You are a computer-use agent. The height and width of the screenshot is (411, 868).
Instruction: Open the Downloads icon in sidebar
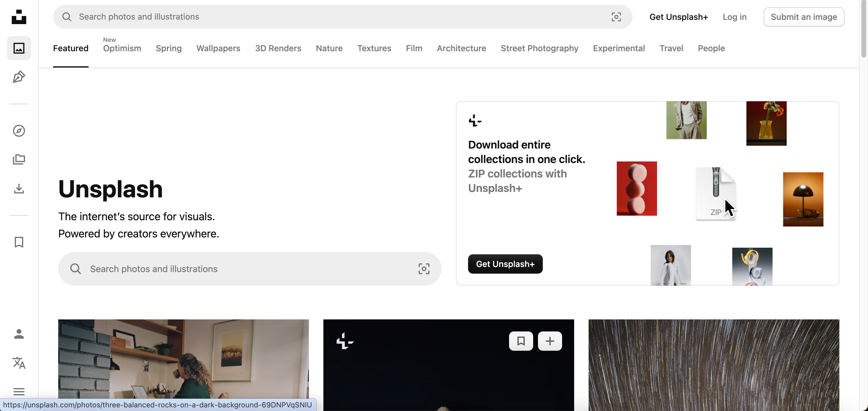coord(19,189)
